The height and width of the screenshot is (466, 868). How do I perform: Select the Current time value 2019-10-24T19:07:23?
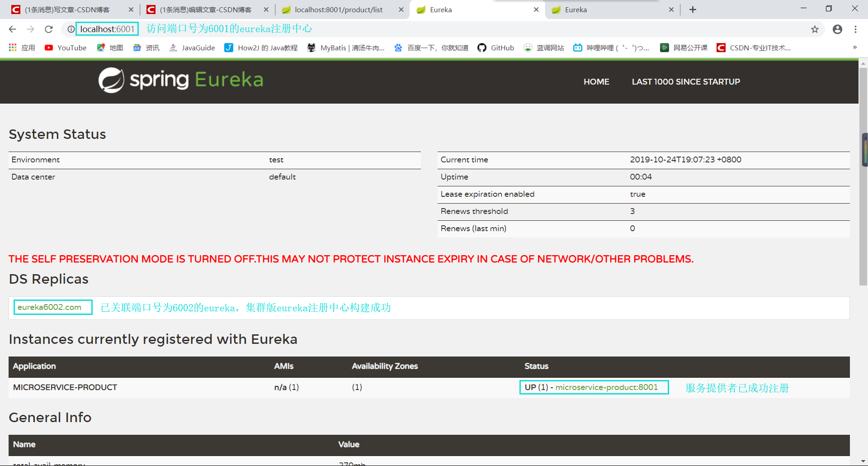pyautogui.click(x=685, y=160)
